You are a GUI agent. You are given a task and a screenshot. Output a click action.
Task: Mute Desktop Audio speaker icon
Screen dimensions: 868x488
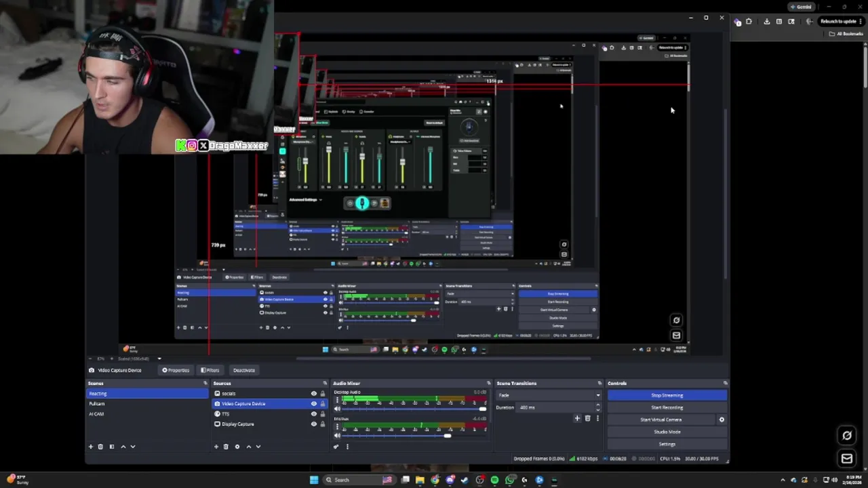(338, 409)
